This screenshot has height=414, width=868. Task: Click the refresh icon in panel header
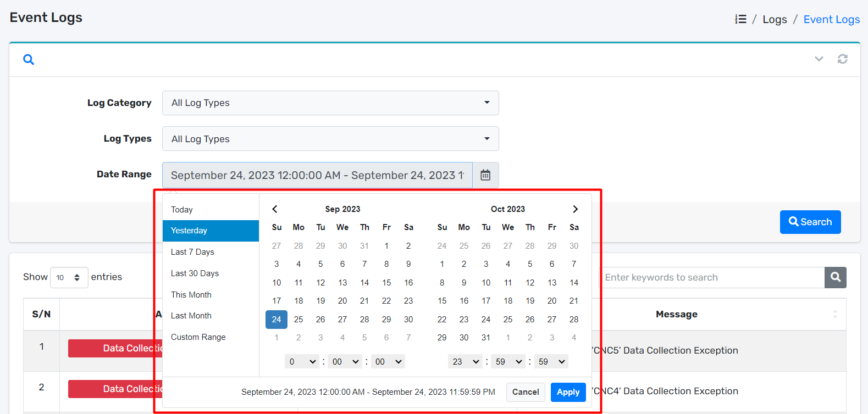[842, 59]
